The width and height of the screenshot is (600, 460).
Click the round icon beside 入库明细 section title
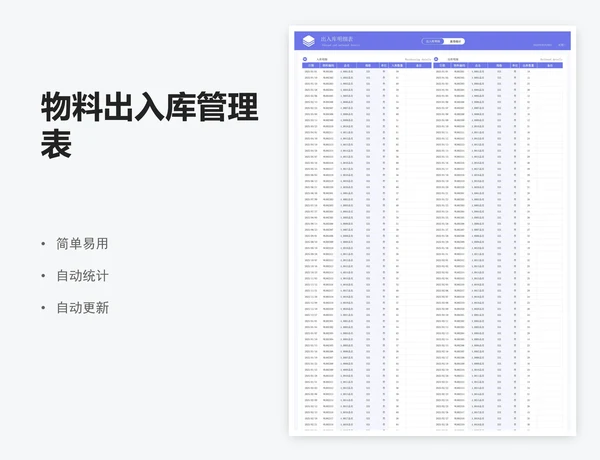(x=304, y=59)
